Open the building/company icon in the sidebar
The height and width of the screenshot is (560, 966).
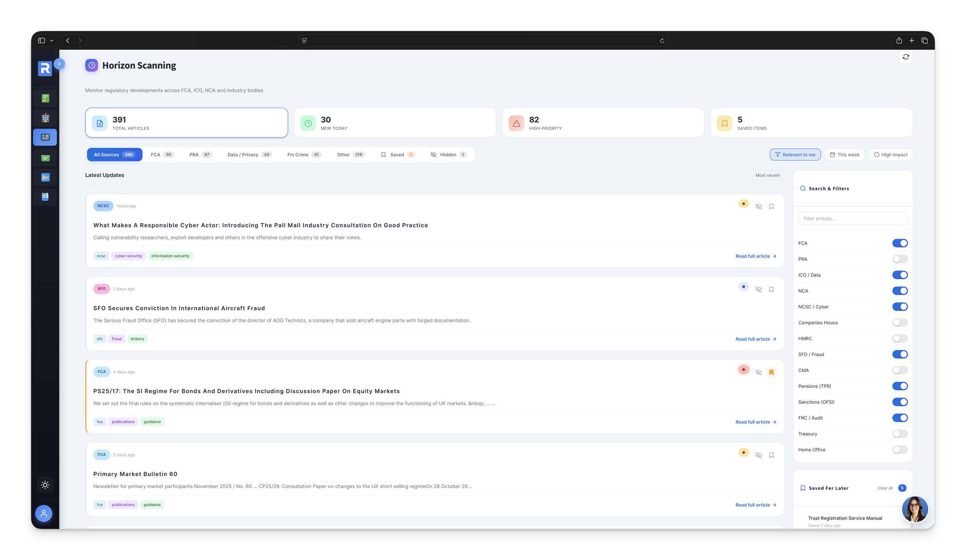pos(45,118)
